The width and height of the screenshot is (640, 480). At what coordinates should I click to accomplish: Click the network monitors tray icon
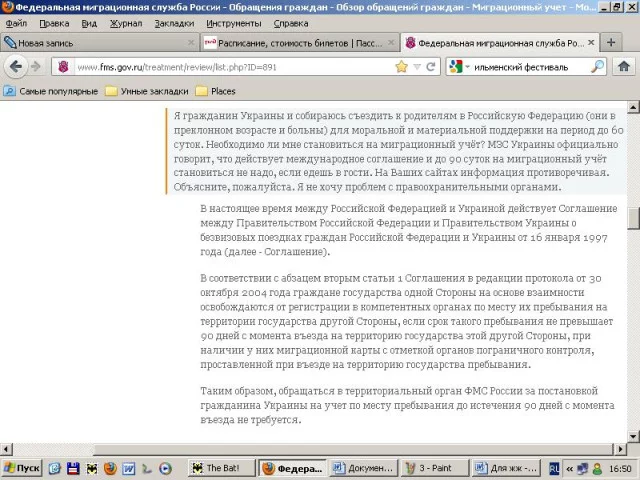click(583, 468)
